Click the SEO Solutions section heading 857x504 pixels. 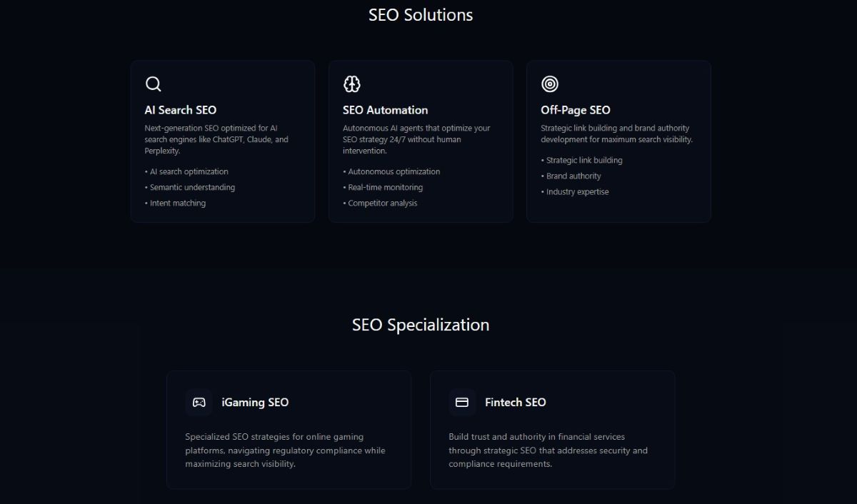point(421,15)
